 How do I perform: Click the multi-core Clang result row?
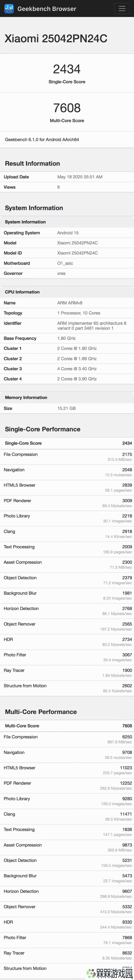tap(67, 817)
